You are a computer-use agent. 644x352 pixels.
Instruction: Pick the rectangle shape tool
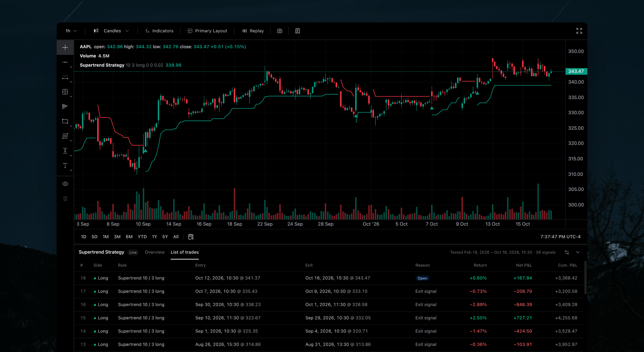point(65,121)
